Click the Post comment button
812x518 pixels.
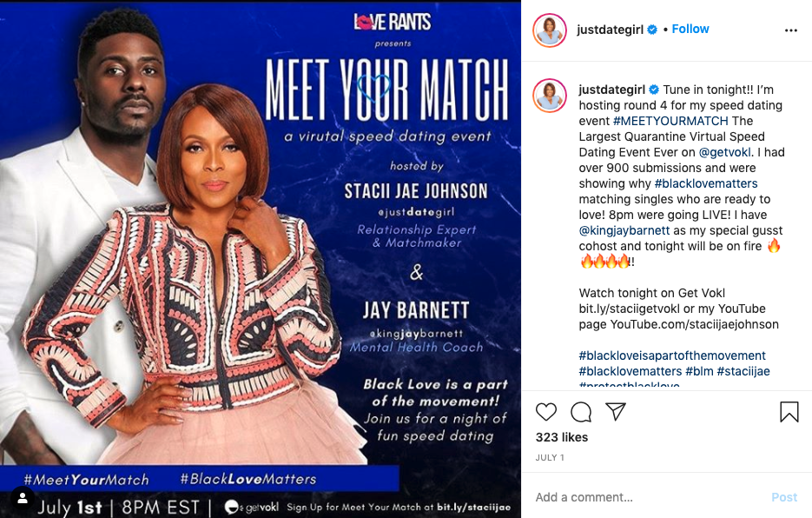(784, 497)
